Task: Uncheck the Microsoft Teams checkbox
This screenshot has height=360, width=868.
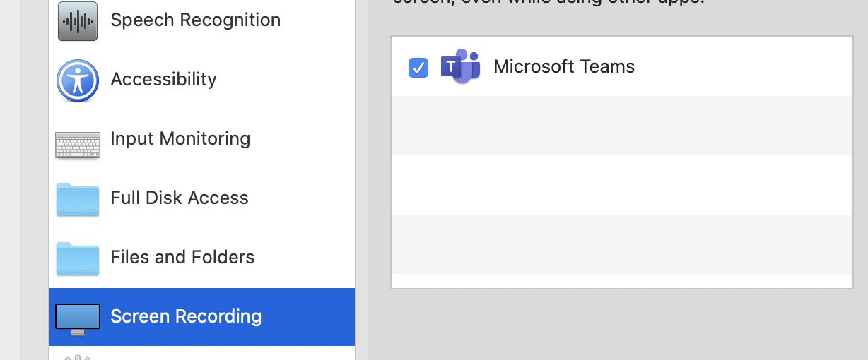Action: click(x=418, y=68)
